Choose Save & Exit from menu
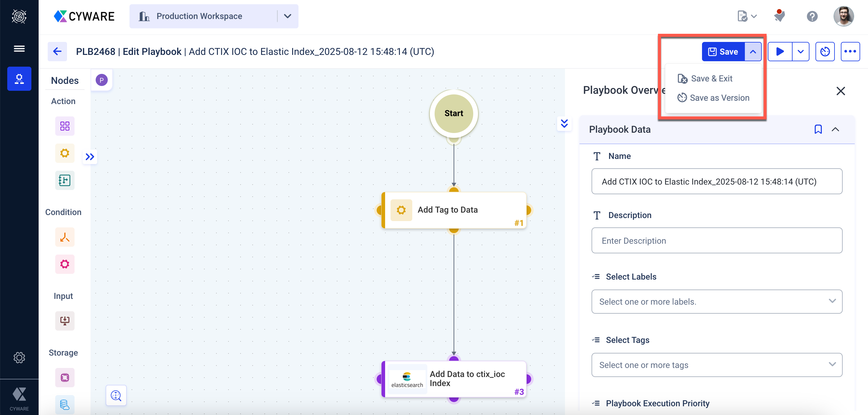 point(711,78)
